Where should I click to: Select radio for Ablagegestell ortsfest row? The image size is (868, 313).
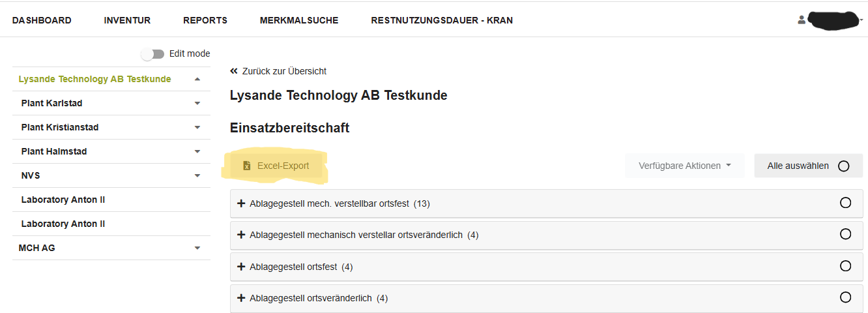click(845, 266)
